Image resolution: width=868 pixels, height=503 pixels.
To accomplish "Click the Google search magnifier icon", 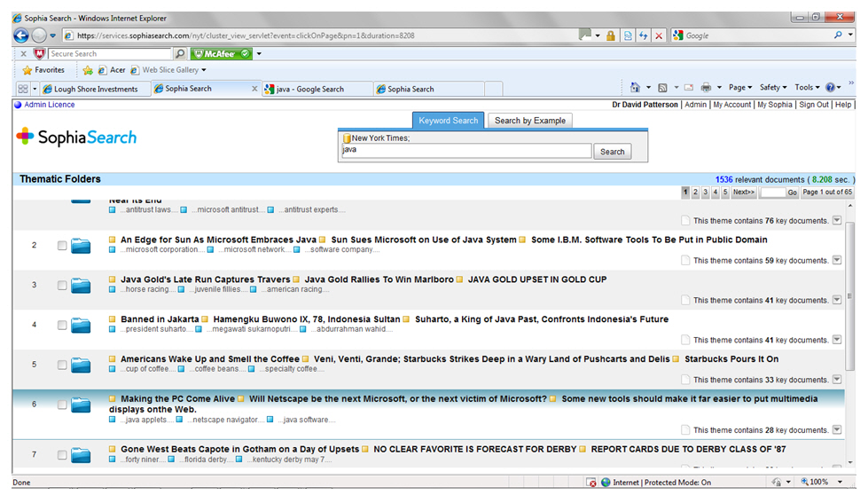I will click(838, 35).
